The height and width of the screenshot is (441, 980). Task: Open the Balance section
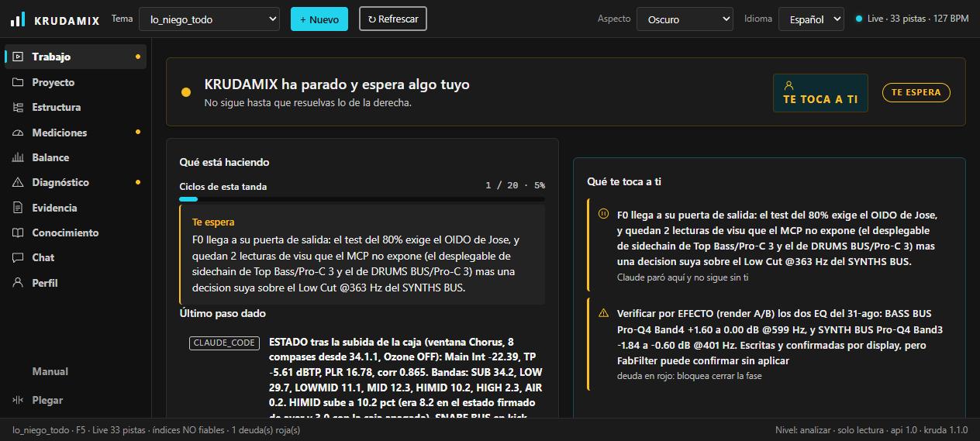(x=75, y=157)
